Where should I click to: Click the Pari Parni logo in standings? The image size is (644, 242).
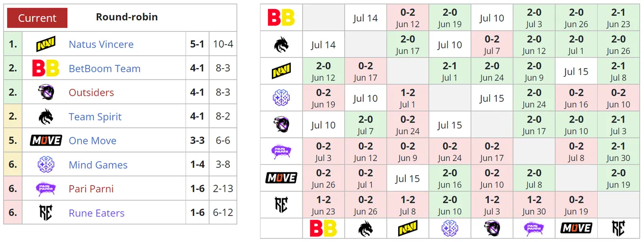[46, 188]
